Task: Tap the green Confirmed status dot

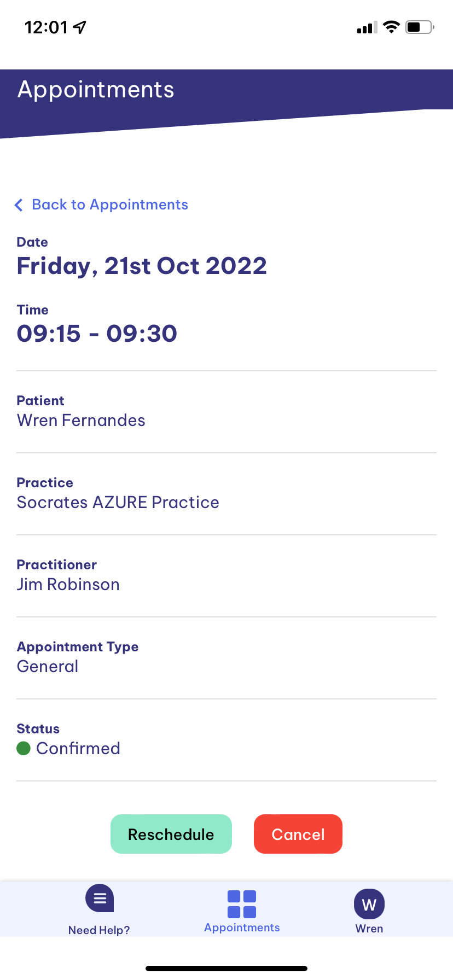Action: [x=24, y=748]
